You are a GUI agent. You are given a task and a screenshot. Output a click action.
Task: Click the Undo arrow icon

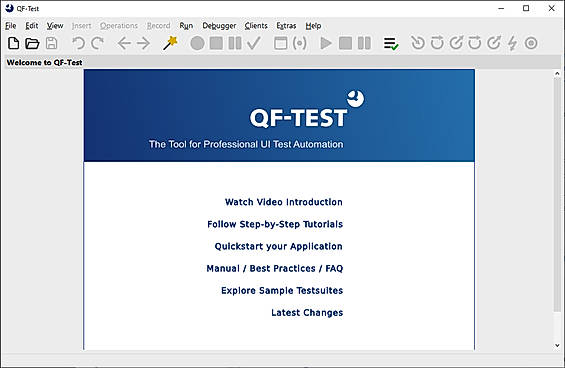(x=78, y=43)
